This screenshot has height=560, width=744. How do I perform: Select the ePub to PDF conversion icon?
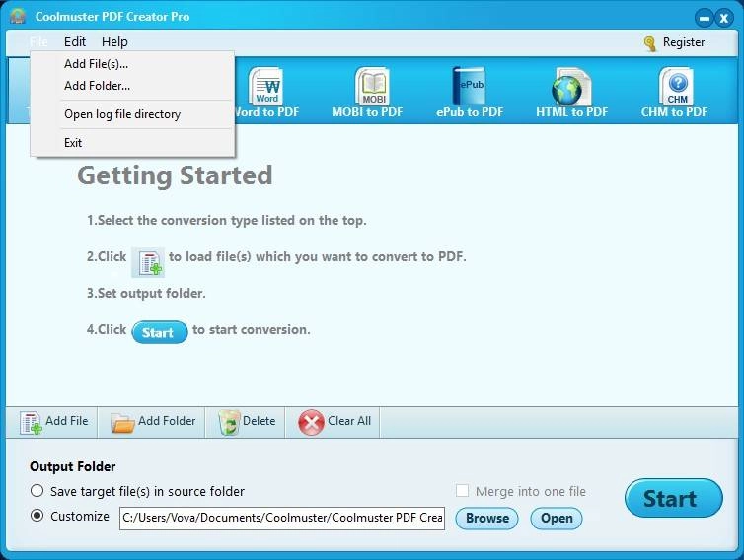[469, 87]
